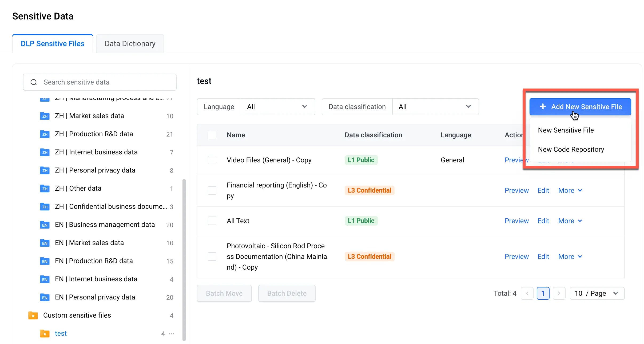The height and width of the screenshot is (344, 644).
Task: Click the ZH Personal privacy data folder icon
Action: (45, 170)
